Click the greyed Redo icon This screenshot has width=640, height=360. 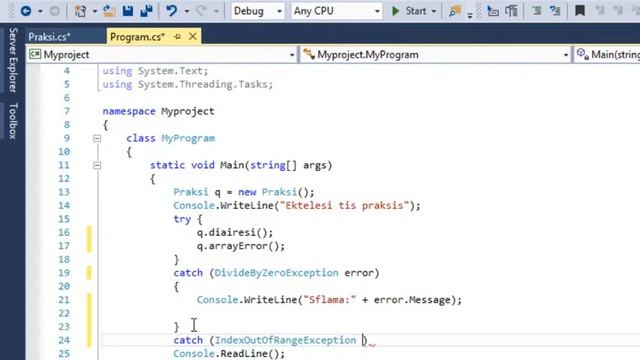(x=201, y=11)
